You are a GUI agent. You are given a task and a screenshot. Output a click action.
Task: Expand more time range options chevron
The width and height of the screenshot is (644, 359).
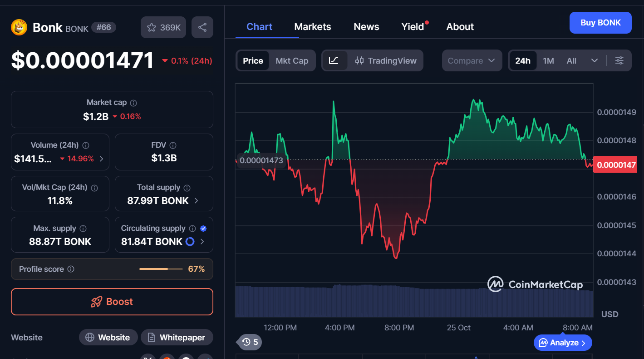point(595,60)
